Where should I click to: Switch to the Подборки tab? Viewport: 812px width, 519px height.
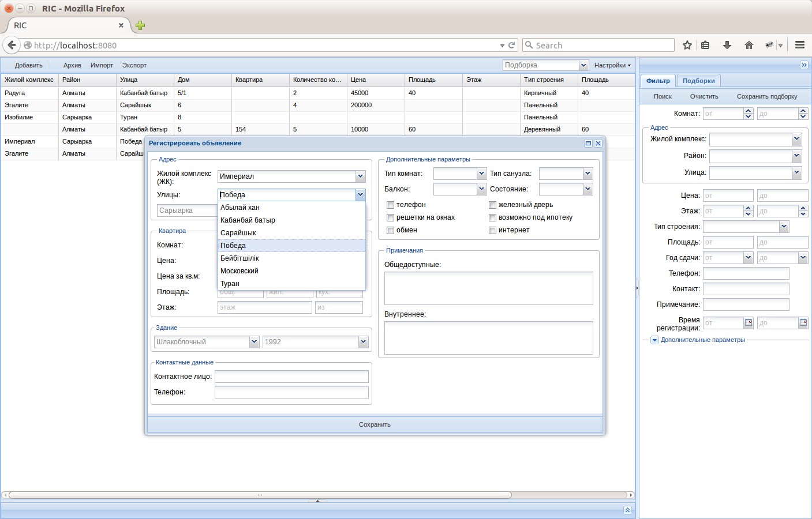[698, 81]
